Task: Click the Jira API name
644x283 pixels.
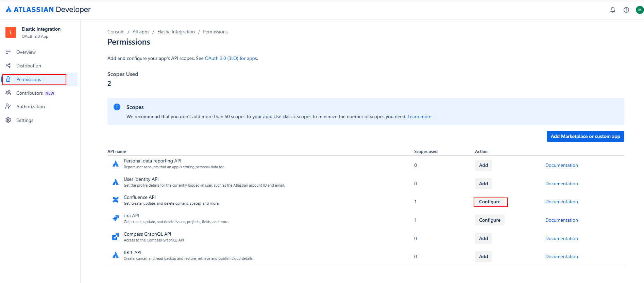Action: (x=131, y=216)
